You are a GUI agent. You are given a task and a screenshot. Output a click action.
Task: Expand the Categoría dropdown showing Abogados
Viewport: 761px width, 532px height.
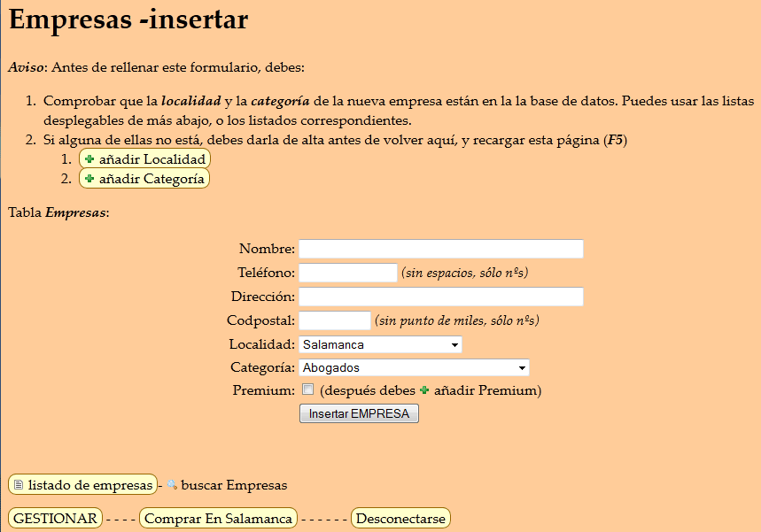click(414, 367)
